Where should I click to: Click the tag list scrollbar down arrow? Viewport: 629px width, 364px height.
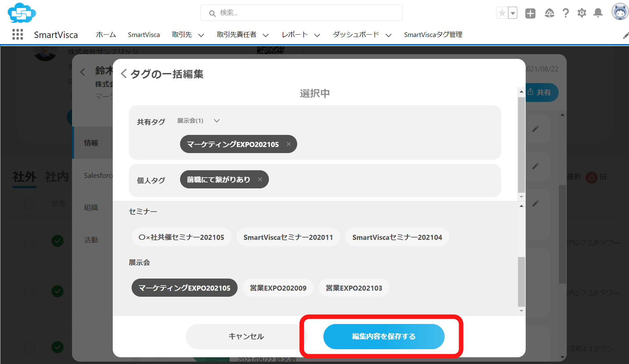click(x=521, y=311)
